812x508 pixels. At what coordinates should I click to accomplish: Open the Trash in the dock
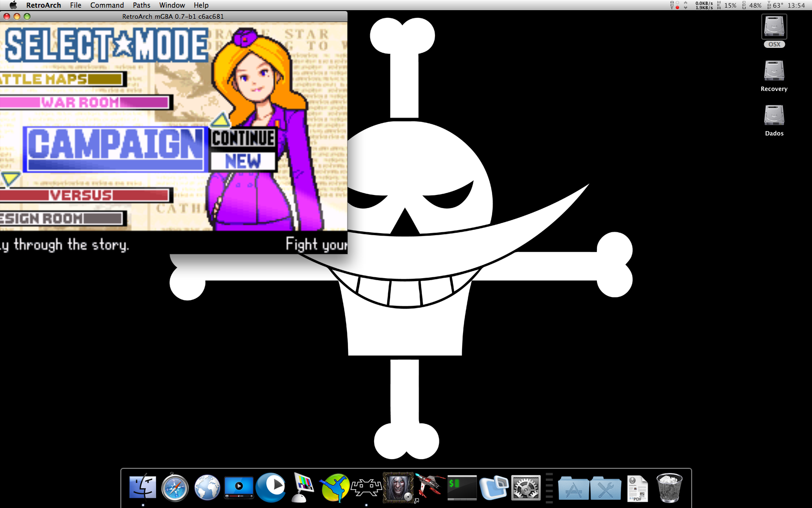click(x=669, y=488)
